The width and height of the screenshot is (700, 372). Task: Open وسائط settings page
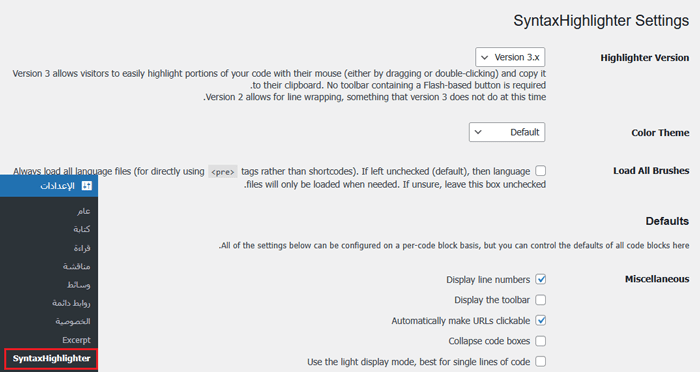point(79,285)
